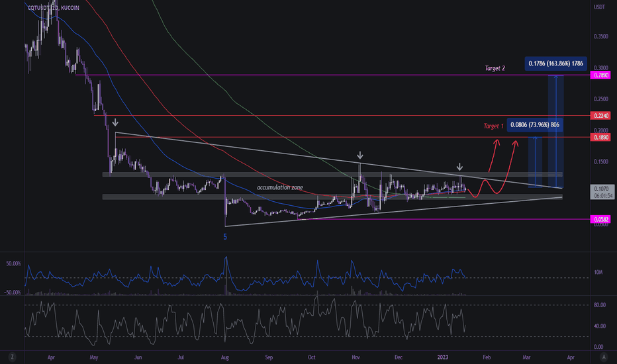617x364 pixels.
Task: Click the Aug time axis label
Action: pos(224,357)
